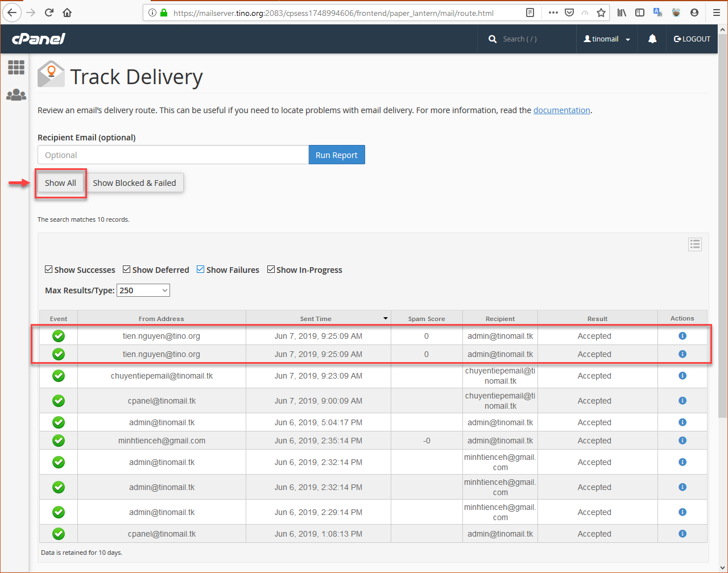View info for Jun 6 5:04:17 PM row
This screenshot has width=728, height=573.
point(682,422)
